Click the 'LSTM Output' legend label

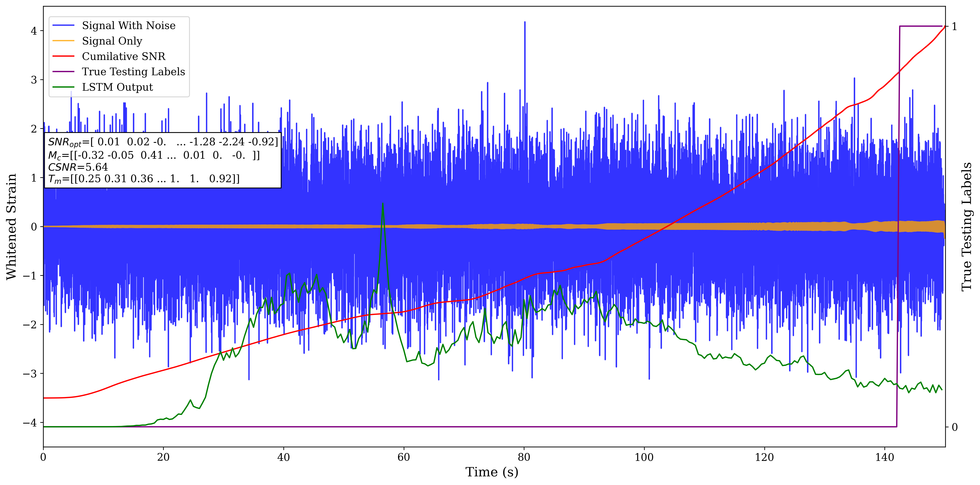pyautogui.click(x=117, y=87)
